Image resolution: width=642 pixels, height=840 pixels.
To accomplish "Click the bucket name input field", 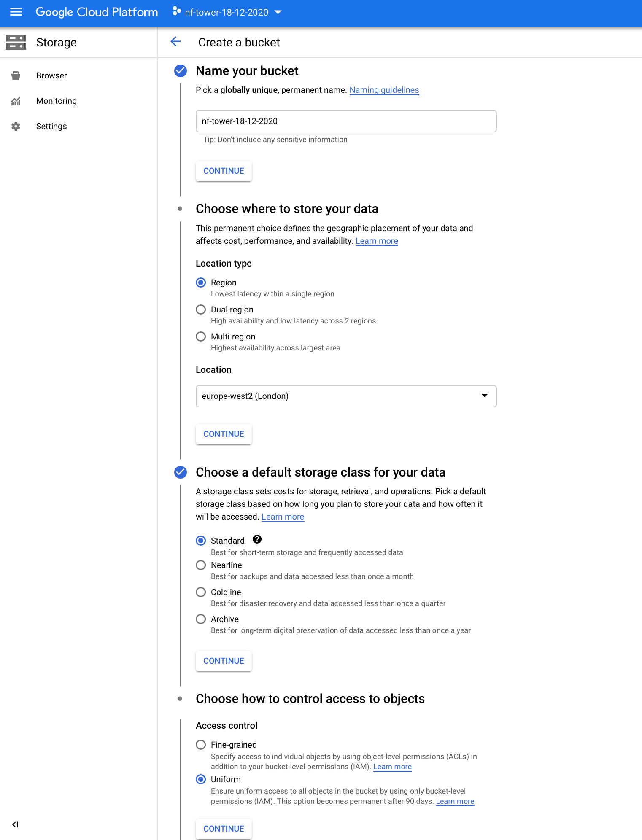I will point(346,121).
